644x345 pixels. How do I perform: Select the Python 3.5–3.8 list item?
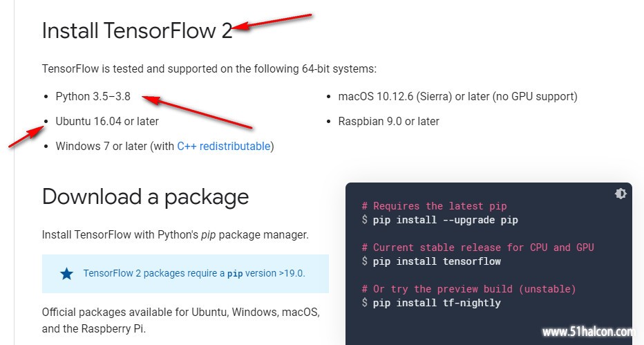(x=93, y=97)
